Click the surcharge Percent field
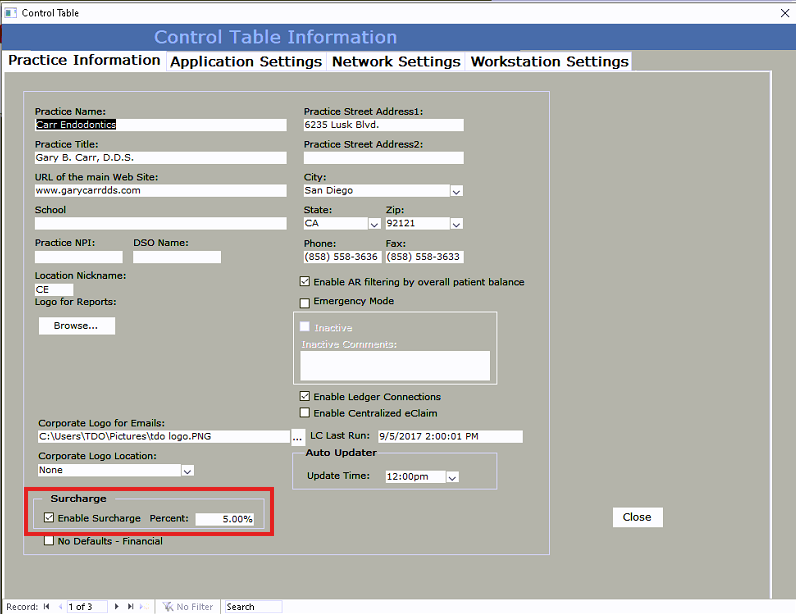 [225, 519]
